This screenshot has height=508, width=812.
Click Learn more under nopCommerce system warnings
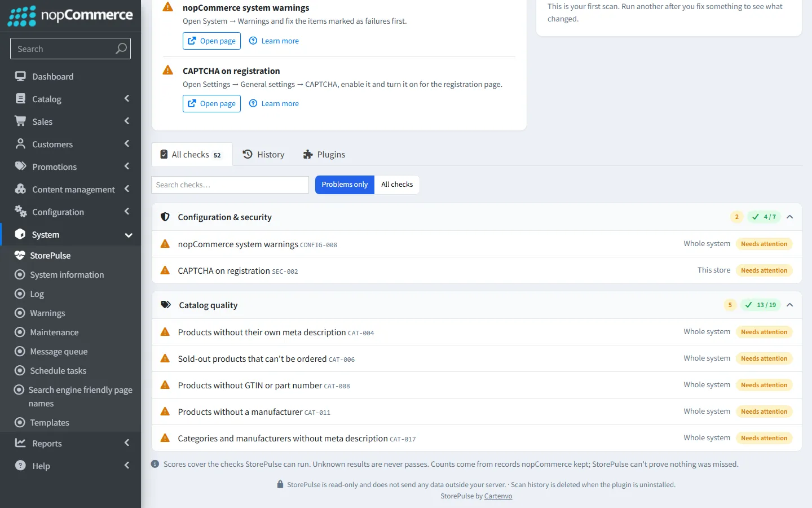point(274,41)
